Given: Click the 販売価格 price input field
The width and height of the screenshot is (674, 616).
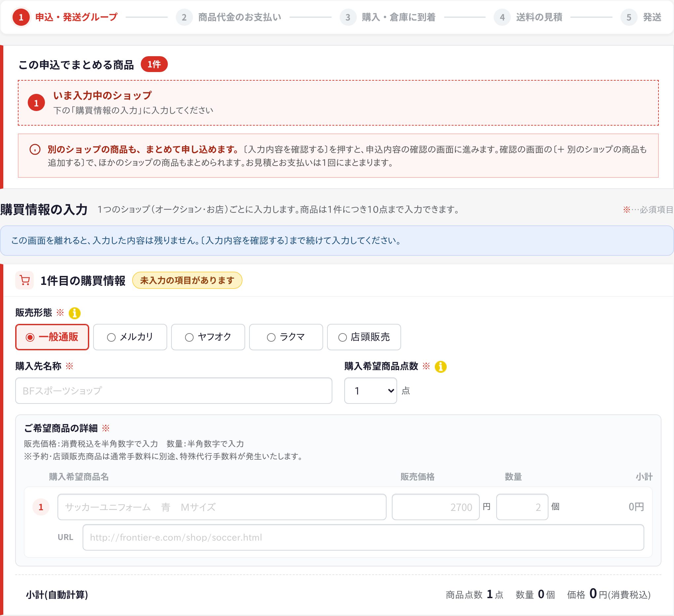Looking at the screenshot, I should [x=435, y=507].
